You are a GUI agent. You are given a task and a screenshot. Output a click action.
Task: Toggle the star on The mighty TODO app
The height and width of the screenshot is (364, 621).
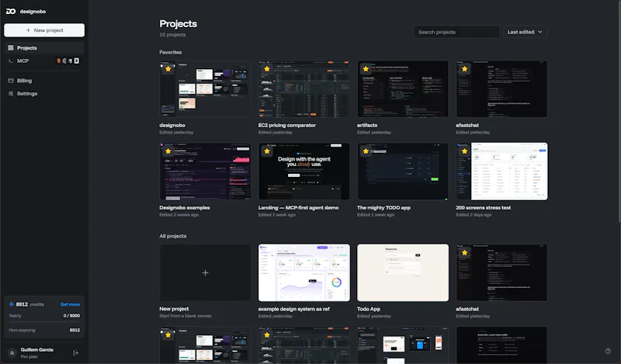pyautogui.click(x=366, y=151)
